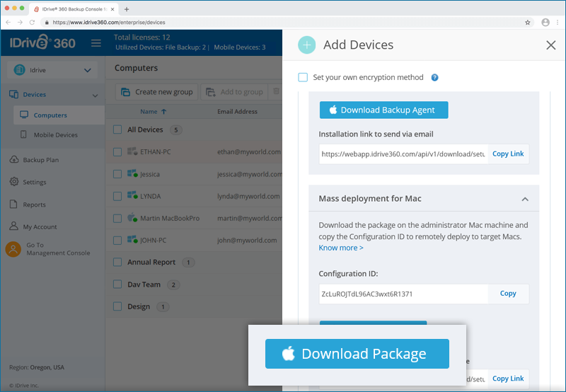Image resolution: width=566 pixels, height=392 pixels.
Task: Select the Jessica row checkbox
Action: tap(117, 174)
